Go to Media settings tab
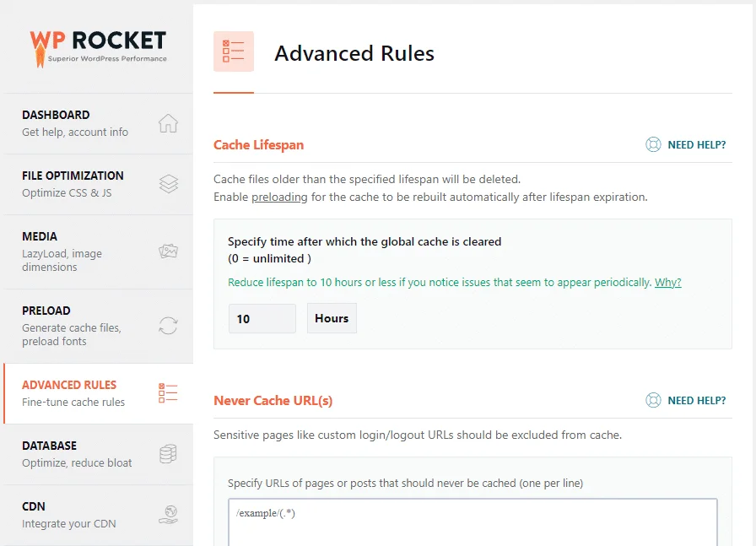Screen dimensions: 756x546 76,251
